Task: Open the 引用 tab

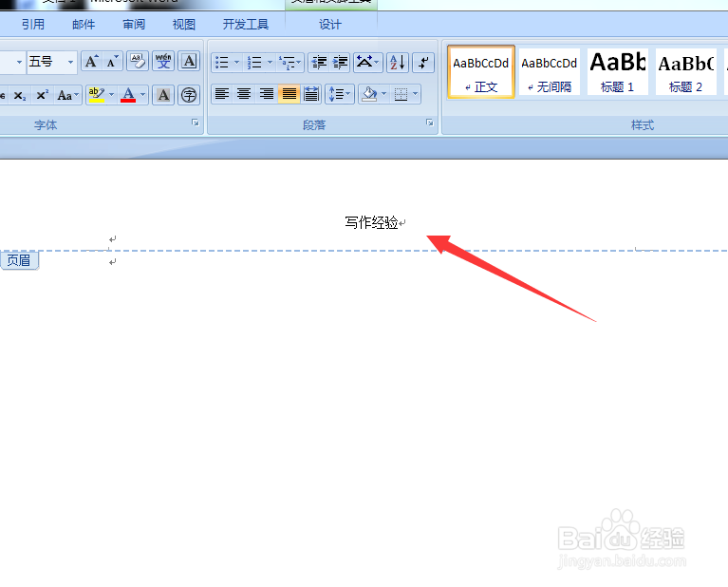Action: [33, 24]
